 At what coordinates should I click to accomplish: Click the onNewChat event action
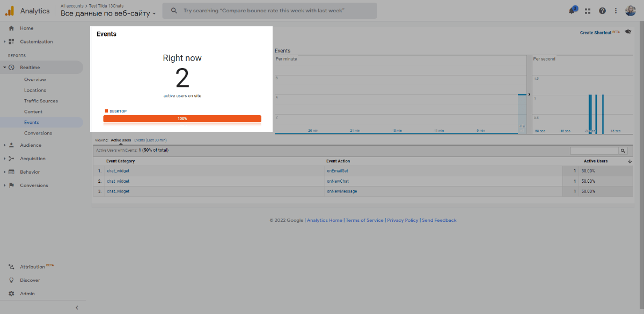pos(338,181)
